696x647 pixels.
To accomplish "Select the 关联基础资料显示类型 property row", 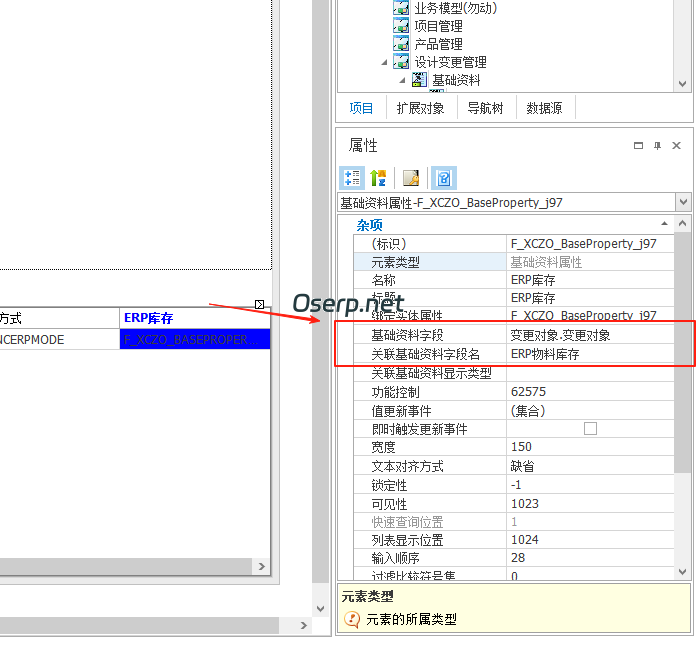I will (x=514, y=373).
